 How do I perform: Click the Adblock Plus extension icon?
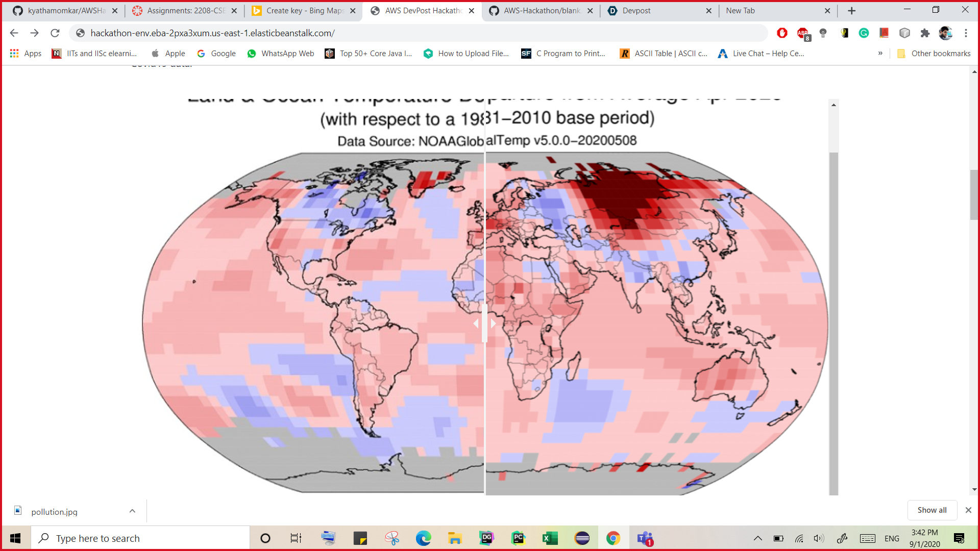[803, 33]
